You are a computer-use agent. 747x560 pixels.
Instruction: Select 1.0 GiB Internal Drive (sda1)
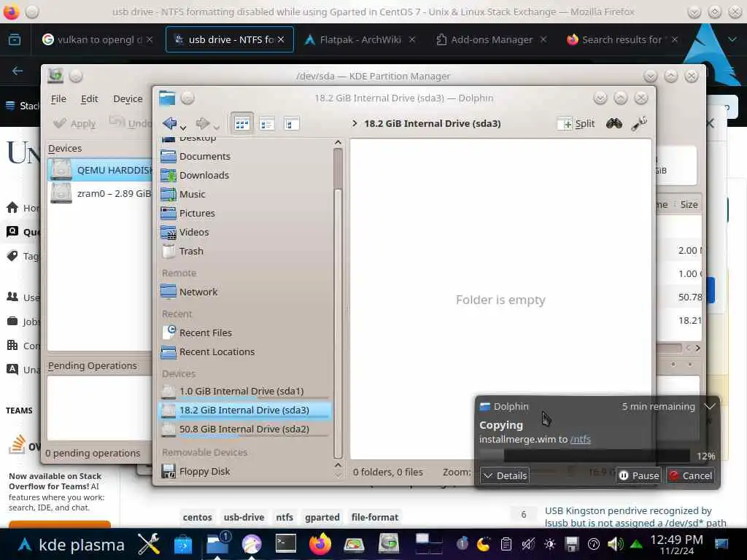(x=245, y=391)
